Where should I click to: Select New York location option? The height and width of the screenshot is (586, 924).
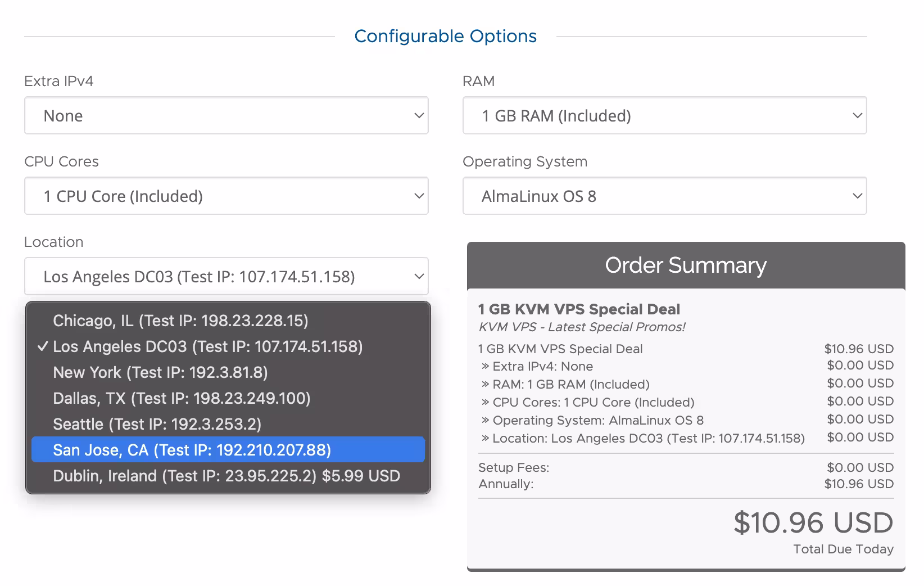tap(160, 372)
